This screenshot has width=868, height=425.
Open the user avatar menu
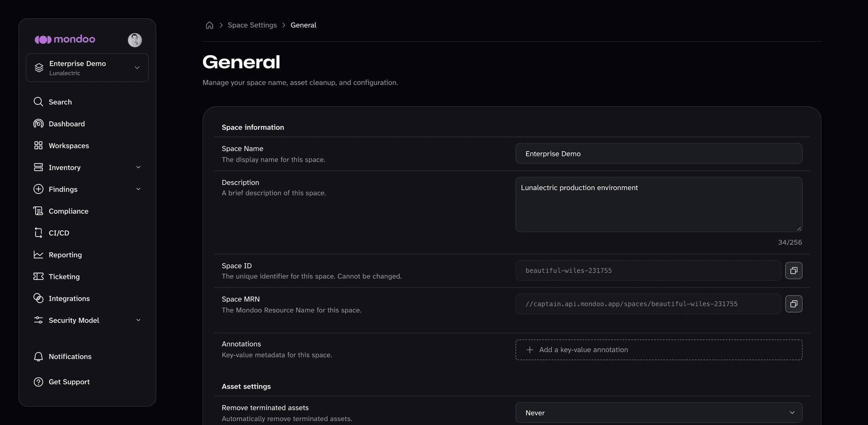135,40
